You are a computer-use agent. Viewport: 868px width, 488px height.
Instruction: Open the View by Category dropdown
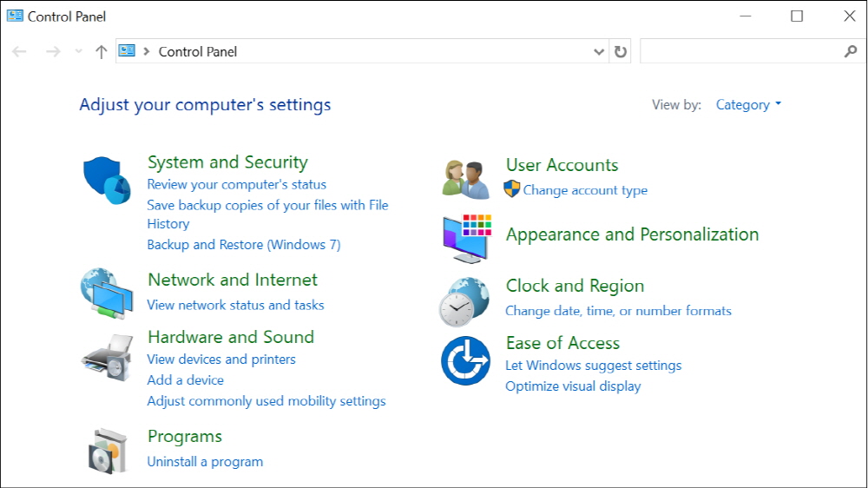[x=748, y=105]
